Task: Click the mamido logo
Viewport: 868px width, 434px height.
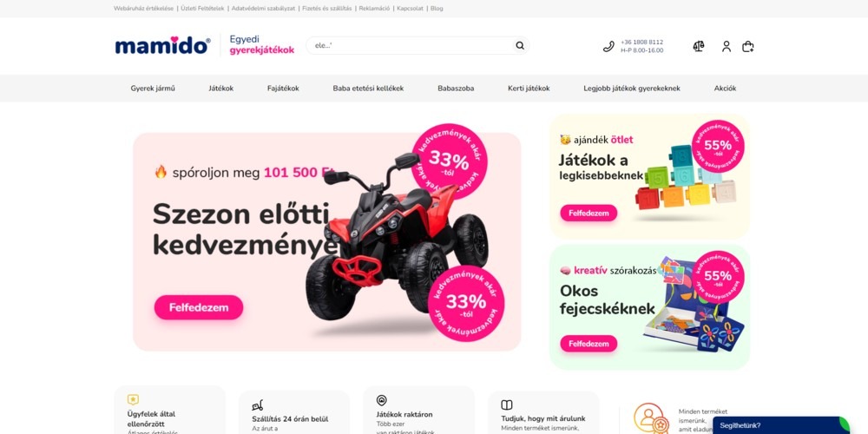Action: click(x=162, y=45)
